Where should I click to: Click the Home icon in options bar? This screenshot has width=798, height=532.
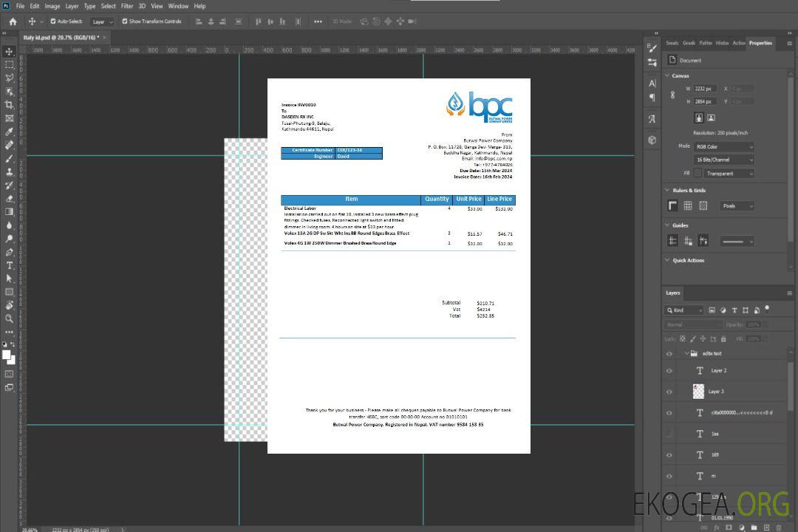13,21
